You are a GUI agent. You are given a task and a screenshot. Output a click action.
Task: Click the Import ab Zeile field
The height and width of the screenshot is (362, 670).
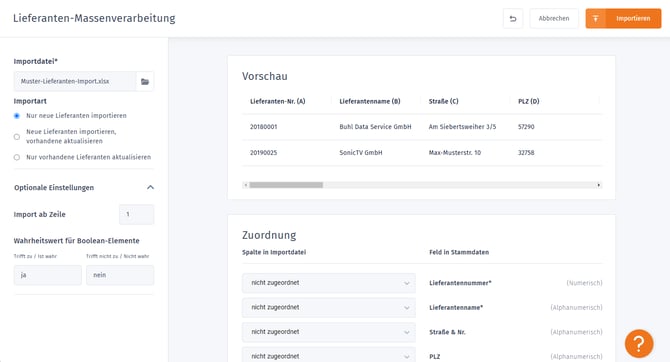(x=136, y=215)
